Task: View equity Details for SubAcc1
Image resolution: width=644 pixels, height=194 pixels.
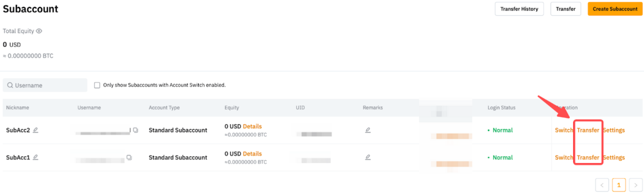Action: click(x=252, y=154)
